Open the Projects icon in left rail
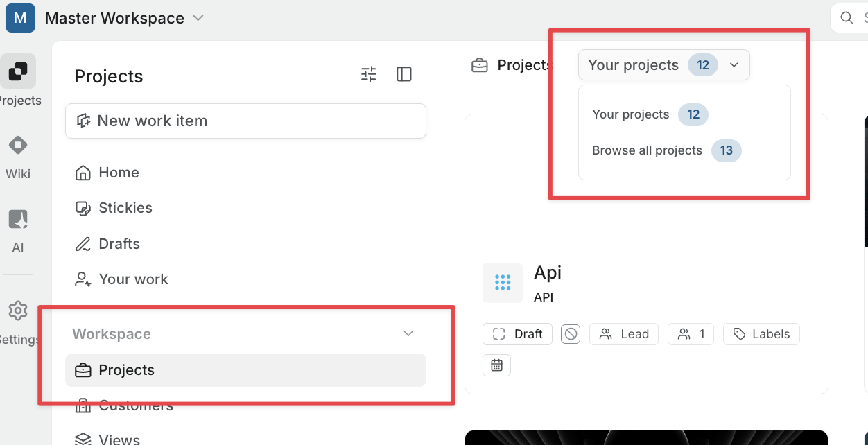868x445 pixels. tap(18, 71)
